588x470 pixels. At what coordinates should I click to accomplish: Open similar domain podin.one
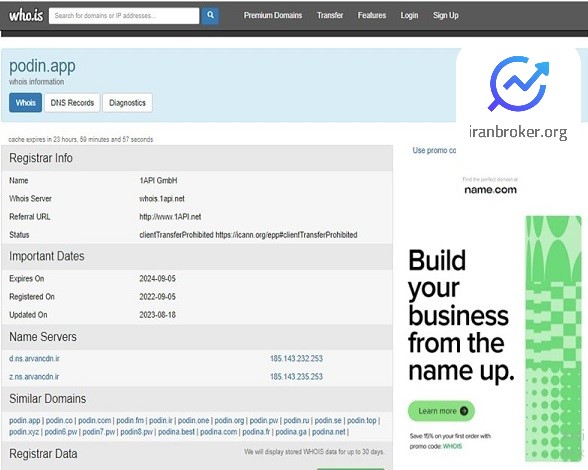coord(193,420)
